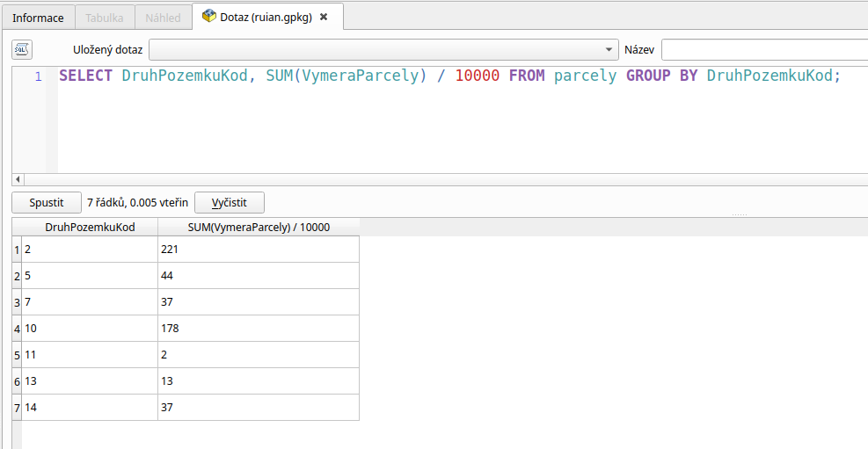
Task: Select row header number 7
Action: point(17,408)
